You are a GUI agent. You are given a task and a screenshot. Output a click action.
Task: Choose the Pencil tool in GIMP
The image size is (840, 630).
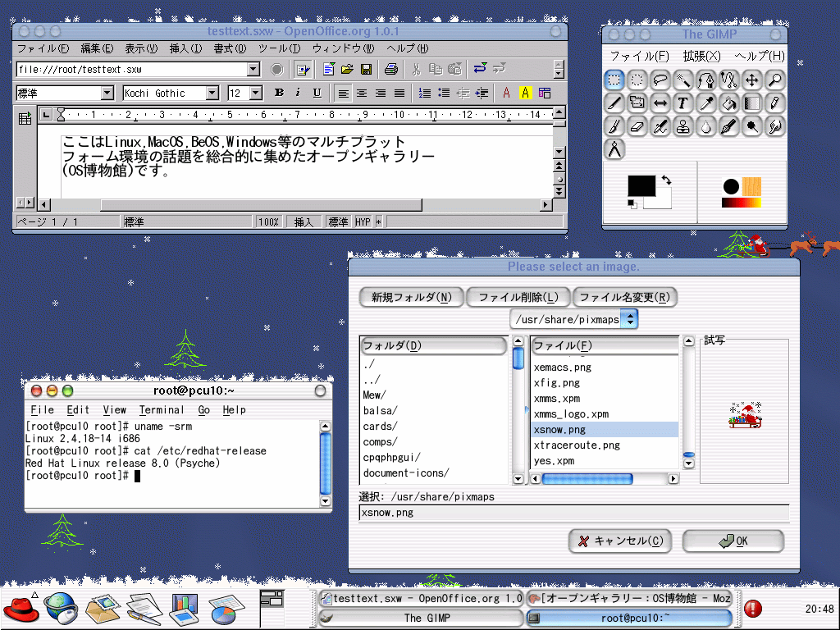[x=775, y=103]
